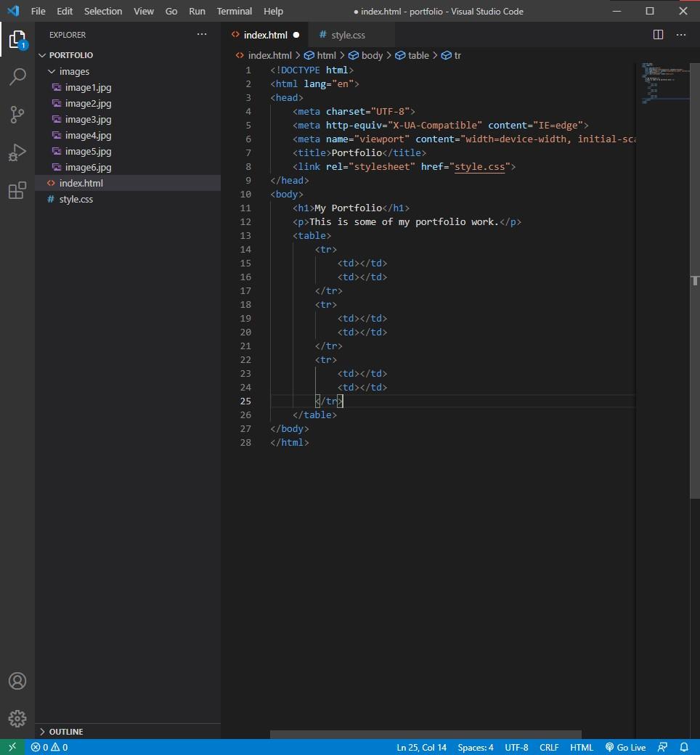700x755 pixels.
Task: Click the horizontal scrollbar of the editor
Action: click(426, 735)
